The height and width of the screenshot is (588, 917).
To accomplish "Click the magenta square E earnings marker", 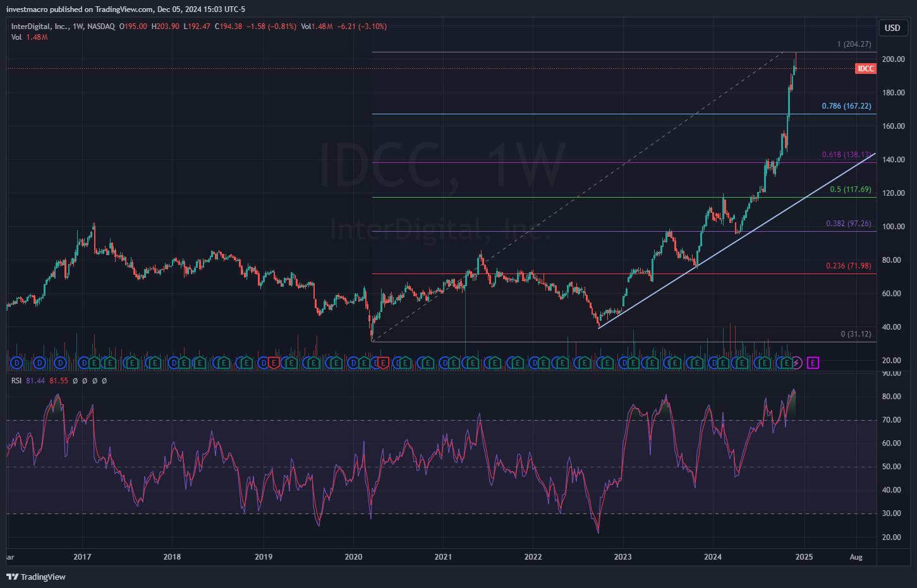I will tap(813, 363).
